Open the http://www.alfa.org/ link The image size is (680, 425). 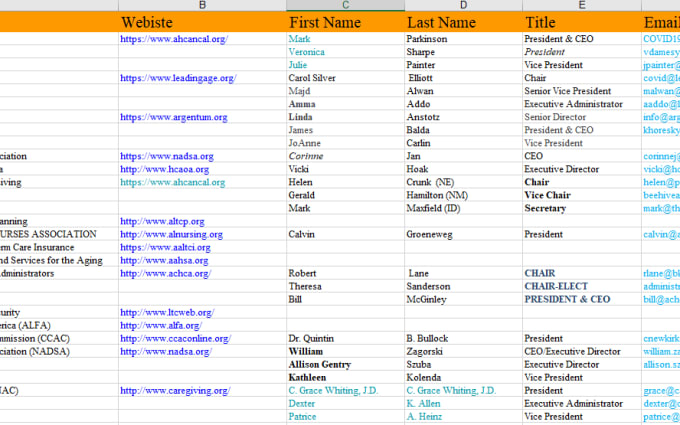click(161, 325)
